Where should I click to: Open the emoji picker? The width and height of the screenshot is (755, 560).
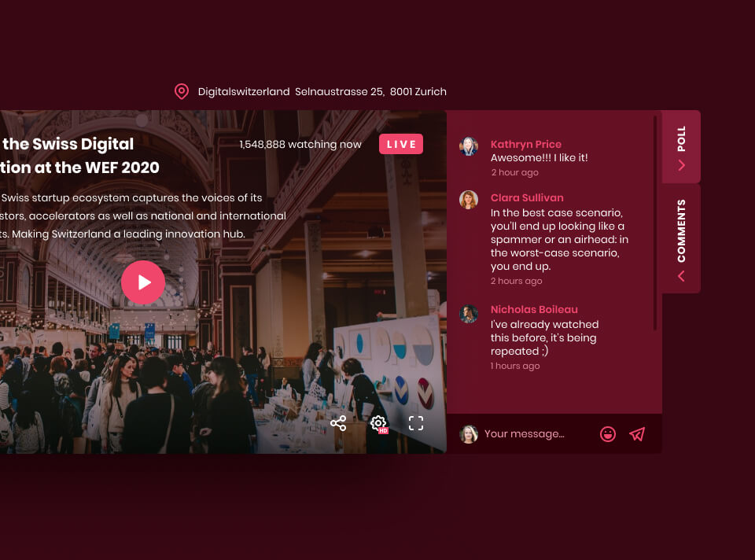pos(607,434)
